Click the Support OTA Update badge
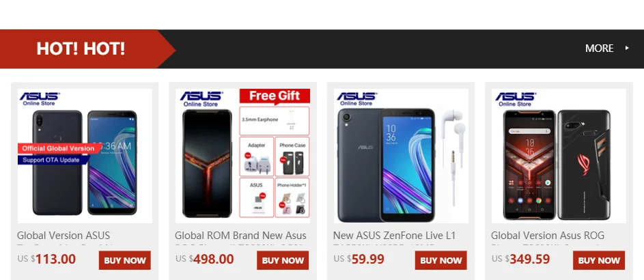Screen dimensions: 644x280 coord(52,160)
